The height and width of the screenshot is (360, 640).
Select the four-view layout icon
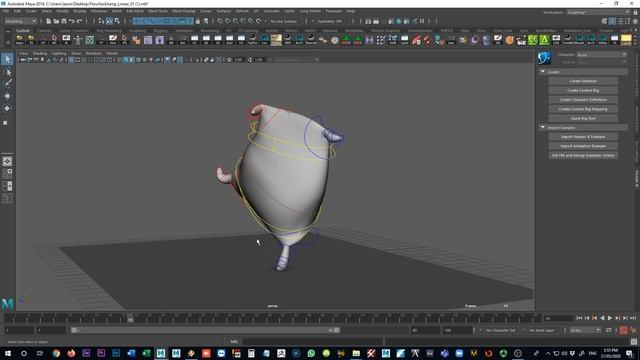pos(7,173)
